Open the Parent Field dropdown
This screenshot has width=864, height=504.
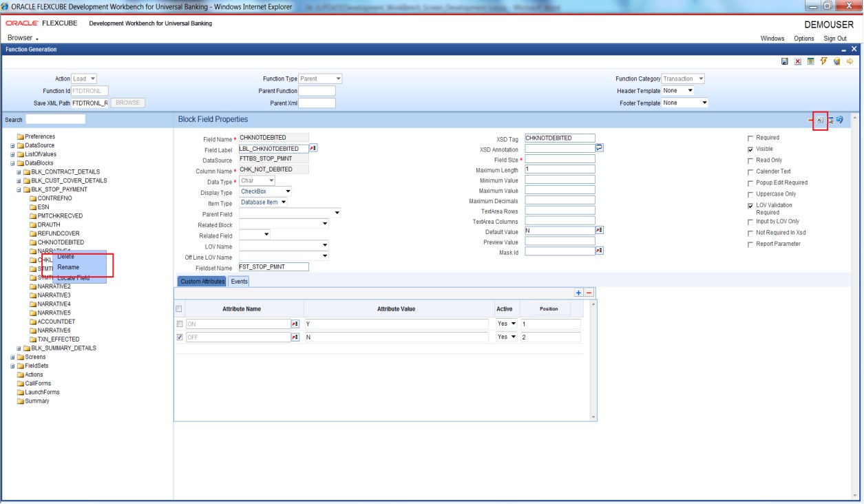tap(290, 213)
